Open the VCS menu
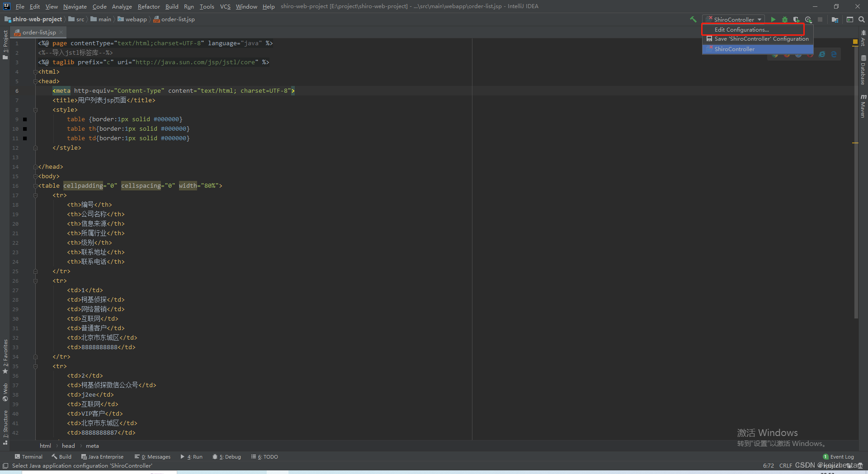This screenshot has height=474, width=868. pos(225,6)
